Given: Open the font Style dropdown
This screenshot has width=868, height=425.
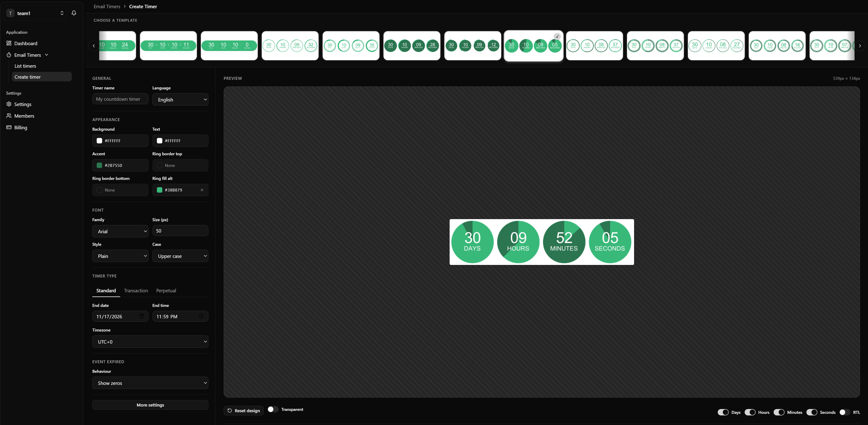Looking at the screenshot, I should [120, 256].
